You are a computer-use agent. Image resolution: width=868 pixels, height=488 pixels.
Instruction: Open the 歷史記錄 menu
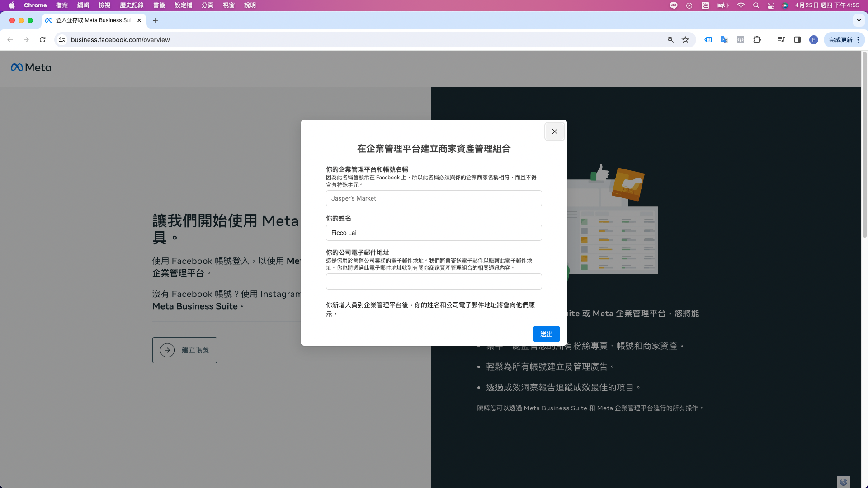click(132, 5)
